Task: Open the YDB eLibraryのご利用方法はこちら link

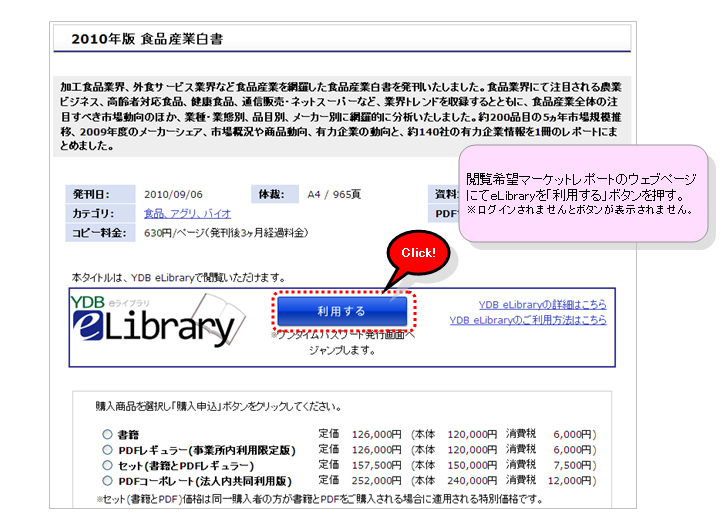Action: 527,320
